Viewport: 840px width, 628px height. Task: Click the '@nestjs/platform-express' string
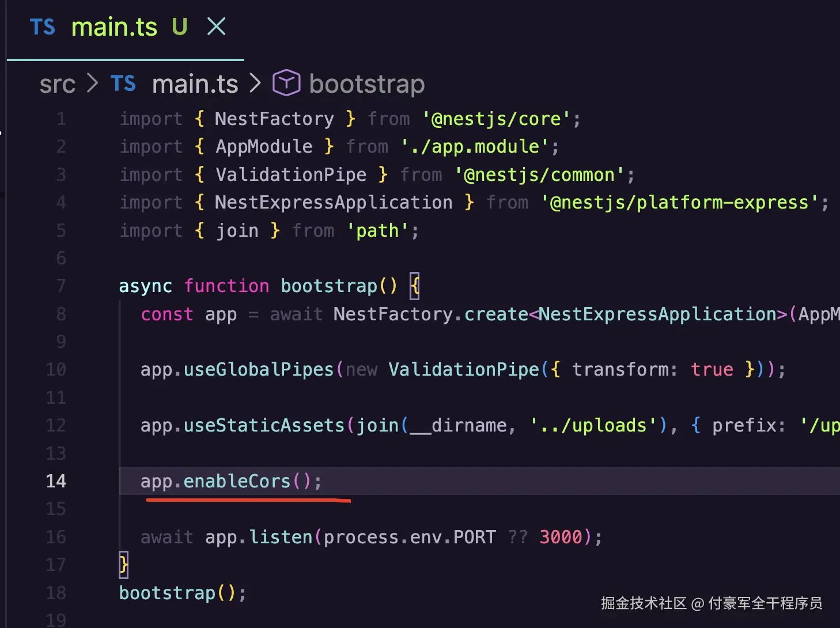pos(680,203)
